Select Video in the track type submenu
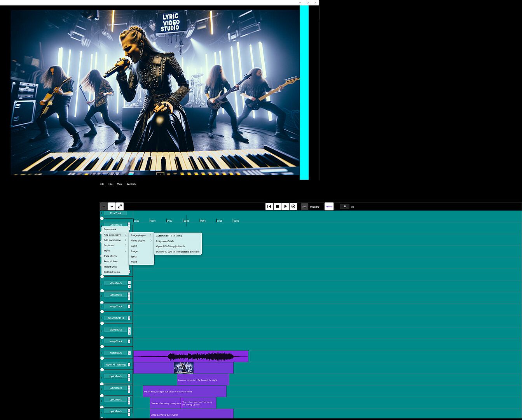This screenshot has width=522, height=420. click(141, 262)
